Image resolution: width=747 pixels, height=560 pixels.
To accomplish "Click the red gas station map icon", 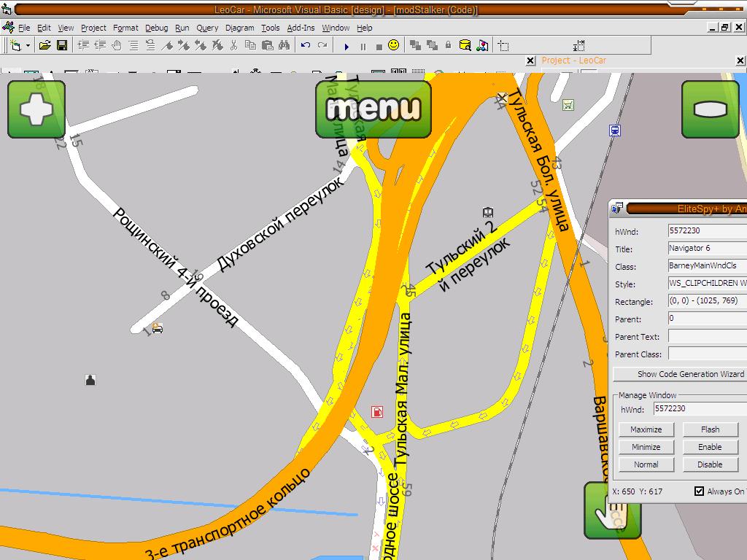I will 377,412.
